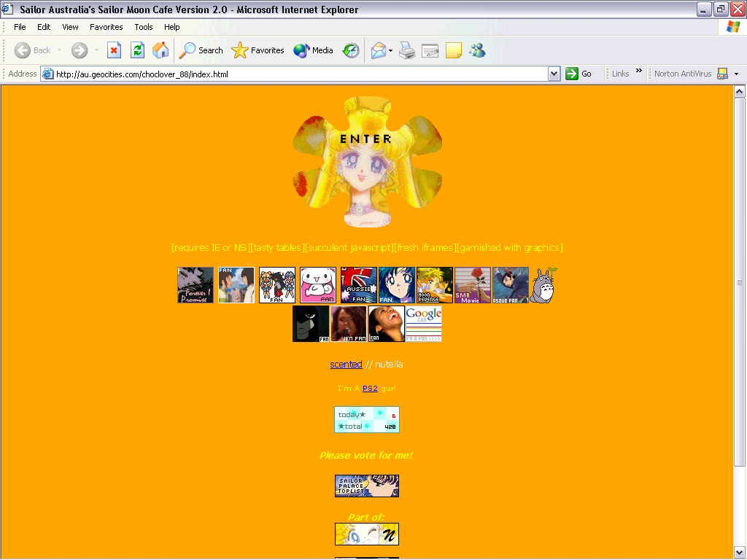Click the blue-haired Sailor Mercury fan badge

click(396, 285)
